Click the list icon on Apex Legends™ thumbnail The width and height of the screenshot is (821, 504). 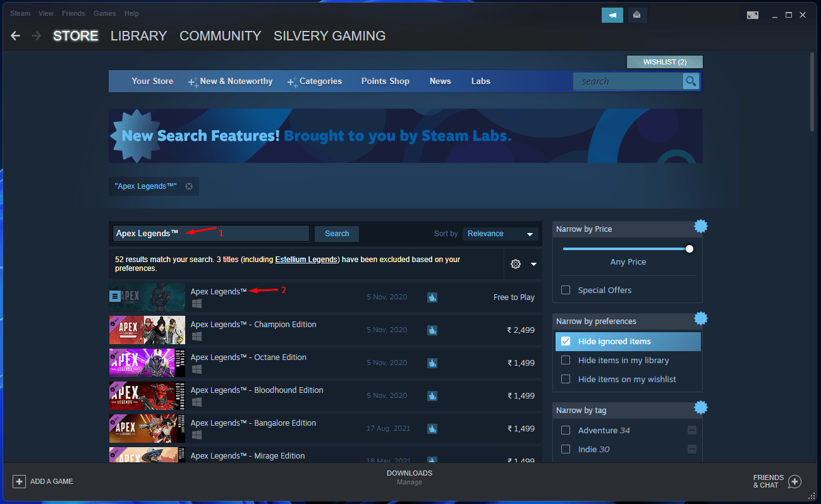tap(114, 296)
